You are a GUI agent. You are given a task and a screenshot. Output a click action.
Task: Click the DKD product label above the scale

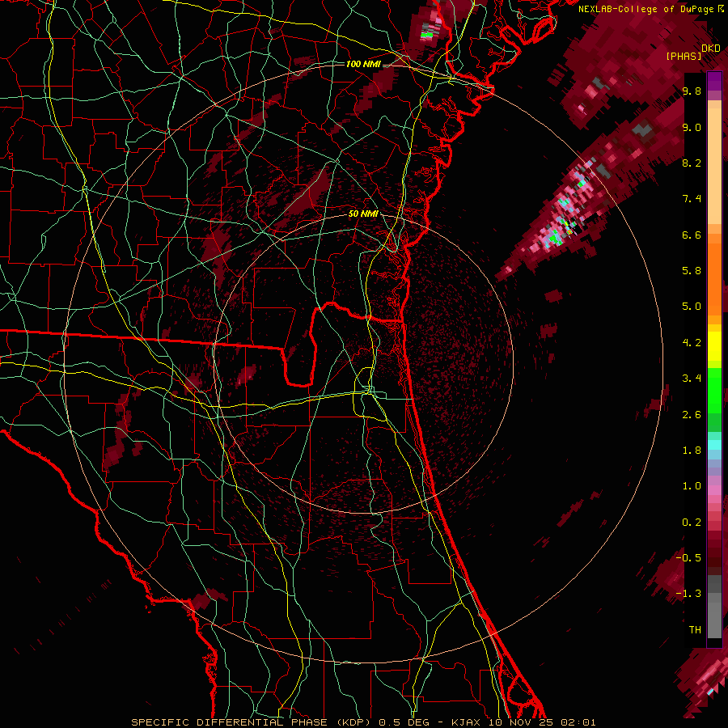click(711, 49)
